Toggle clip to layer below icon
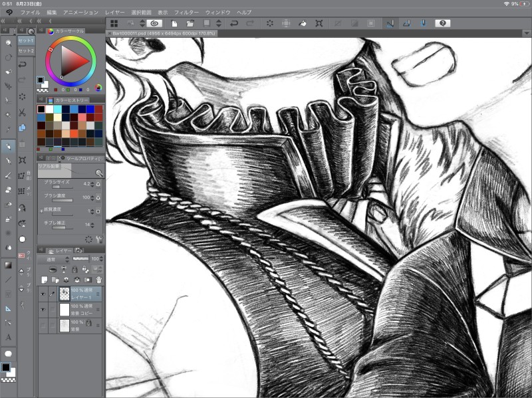 pos(53,270)
